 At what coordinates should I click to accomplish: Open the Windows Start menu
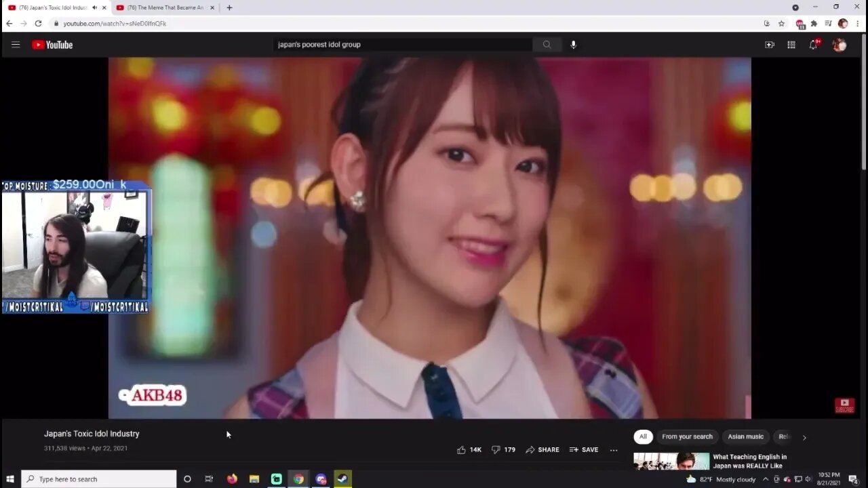click(10, 479)
